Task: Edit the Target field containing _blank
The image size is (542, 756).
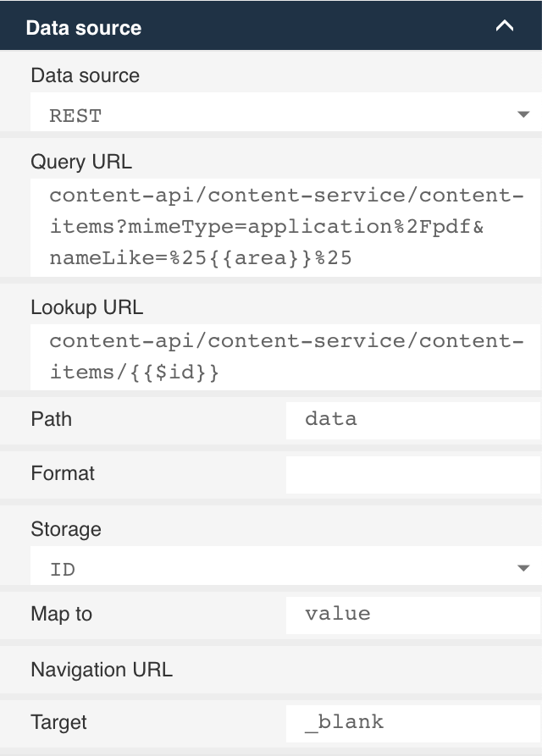Action: pyautogui.click(x=412, y=722)
